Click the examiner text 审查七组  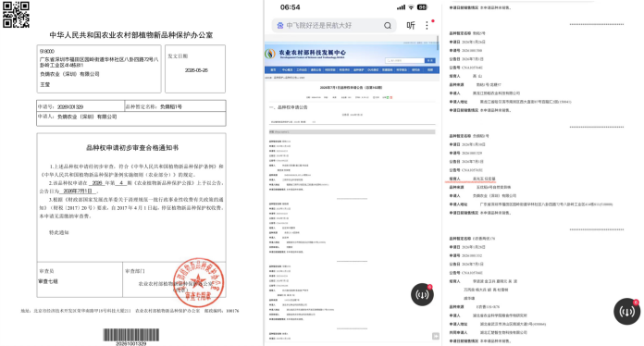[x=48, y=281]
